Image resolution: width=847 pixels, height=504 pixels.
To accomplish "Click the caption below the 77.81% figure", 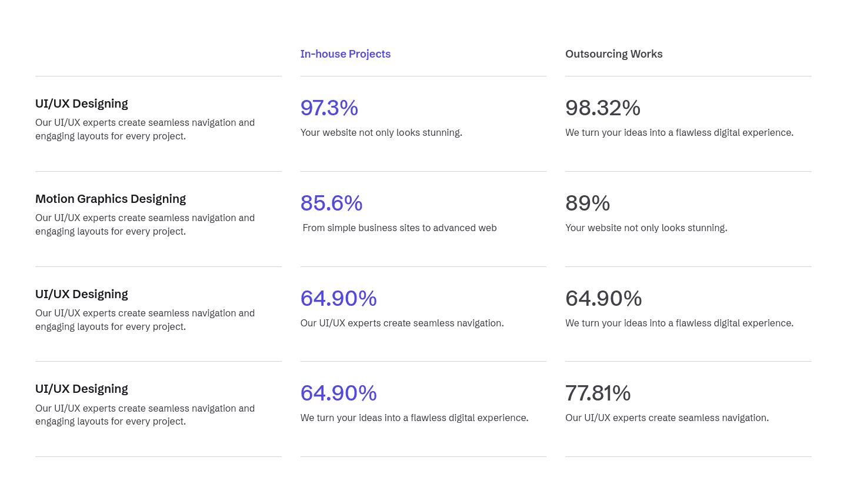I will [666, 418].
